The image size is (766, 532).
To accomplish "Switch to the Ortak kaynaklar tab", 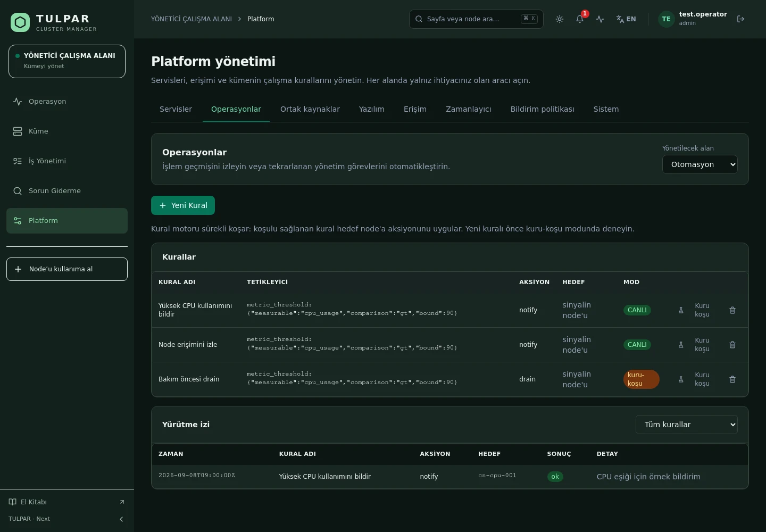I will [x=310, y=109].
